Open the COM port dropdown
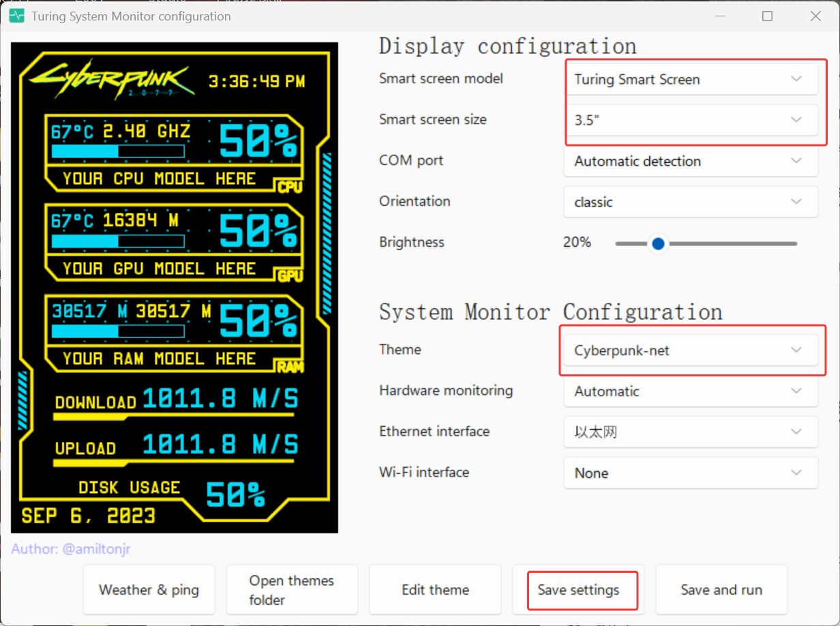This screenshot has height=626, width=840. coord(690,162)
